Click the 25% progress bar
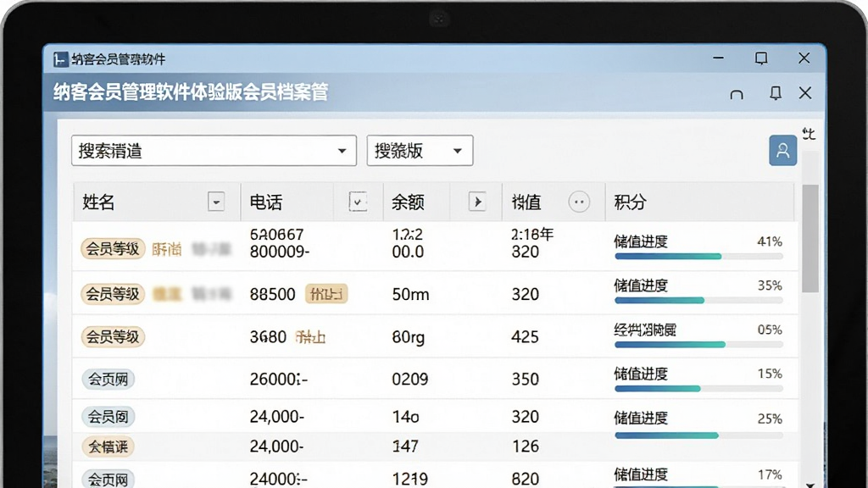868x488 pixels. point(698,435)
